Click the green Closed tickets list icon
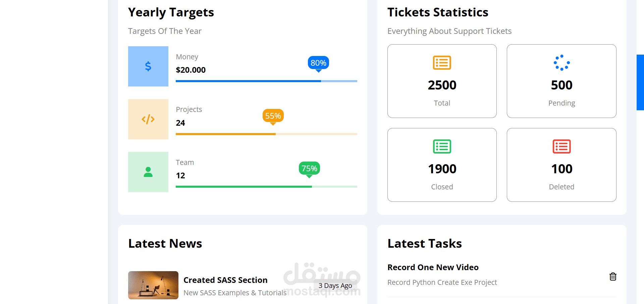644x304 pixels. click(x=442, y=146)
